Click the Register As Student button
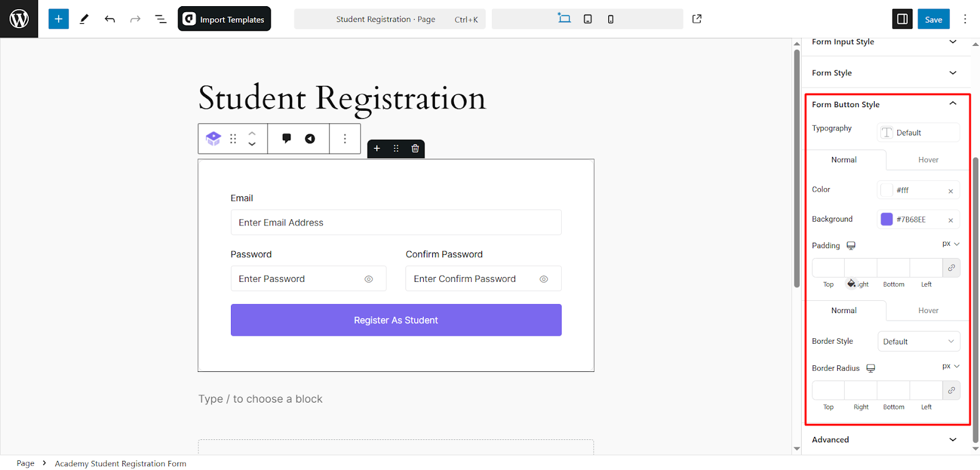The image size is (980, 470). (x=396, y=320)
